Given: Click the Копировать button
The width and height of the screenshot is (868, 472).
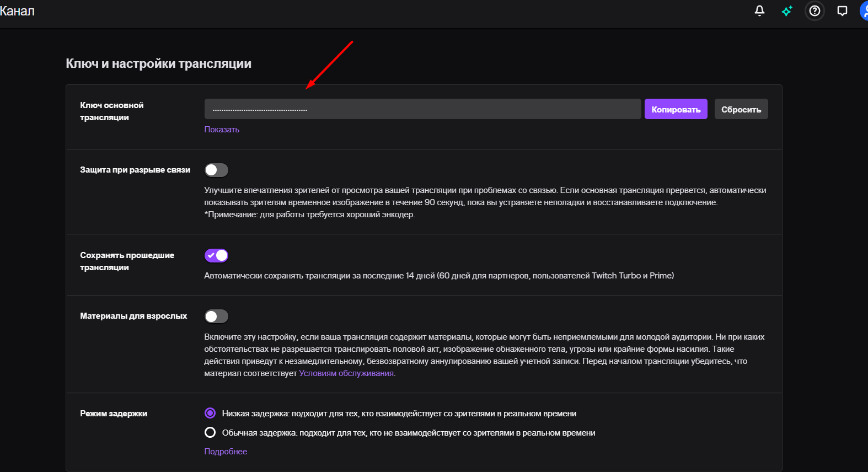Looking at the screenshot, I should tap(676, 109).
